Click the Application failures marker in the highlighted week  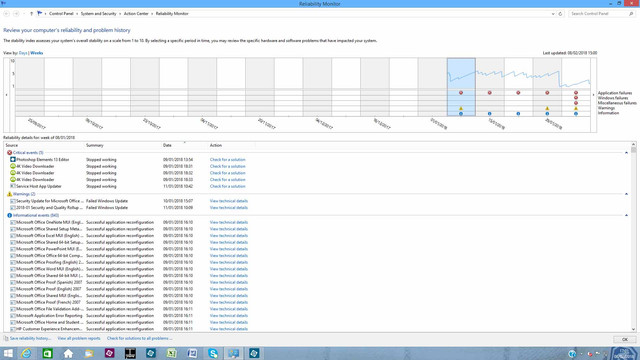[x=461, y=93]
